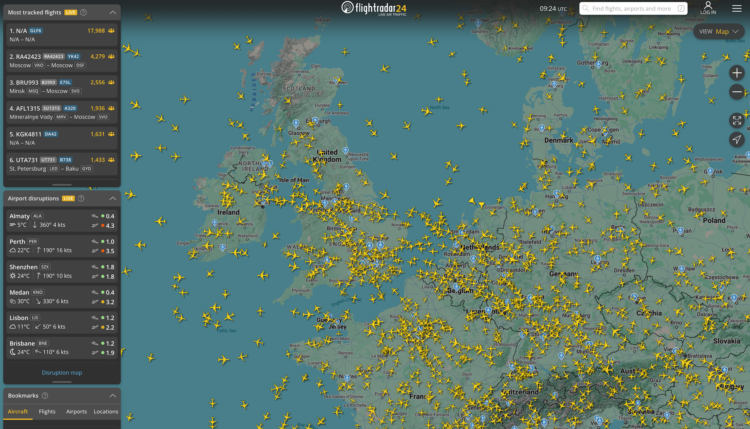Open tracked flight BRU993 Minsk to Moscow
The height and width of the screenshot is (429, 750).
tap(62, 87)
